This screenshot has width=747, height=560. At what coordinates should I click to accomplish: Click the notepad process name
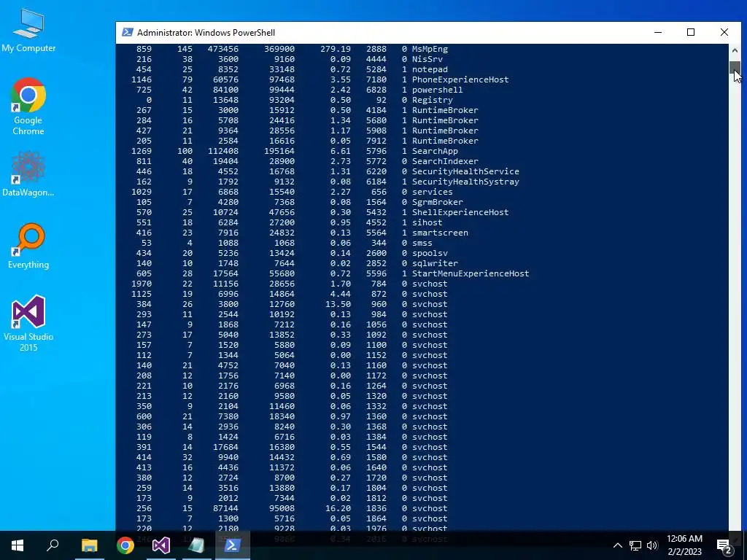[x=430, y=69]
